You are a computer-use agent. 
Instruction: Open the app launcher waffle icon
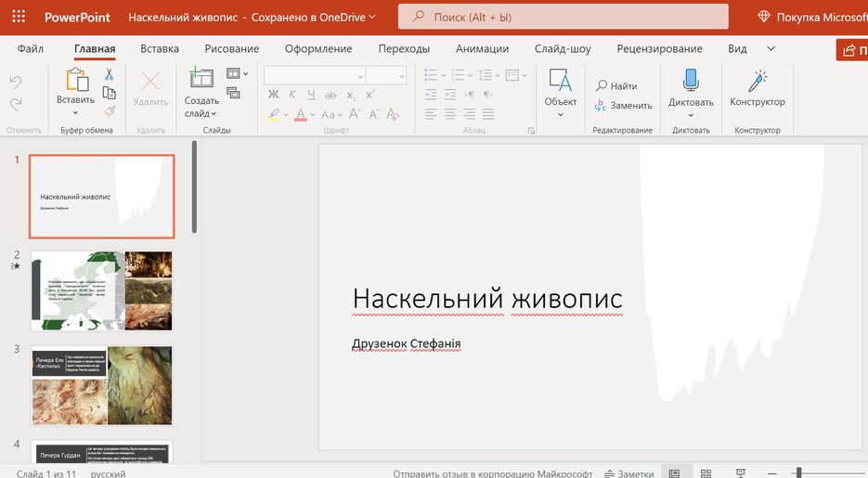[x=19, y=17]
